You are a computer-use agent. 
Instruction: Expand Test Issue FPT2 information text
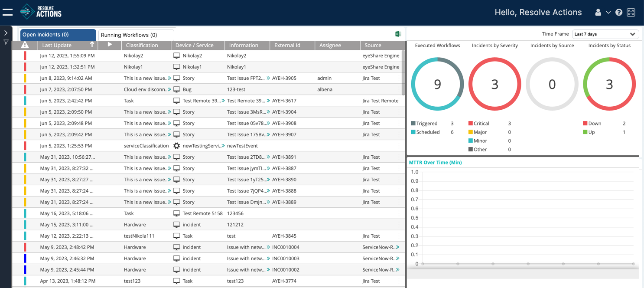(x=268, y=78)
